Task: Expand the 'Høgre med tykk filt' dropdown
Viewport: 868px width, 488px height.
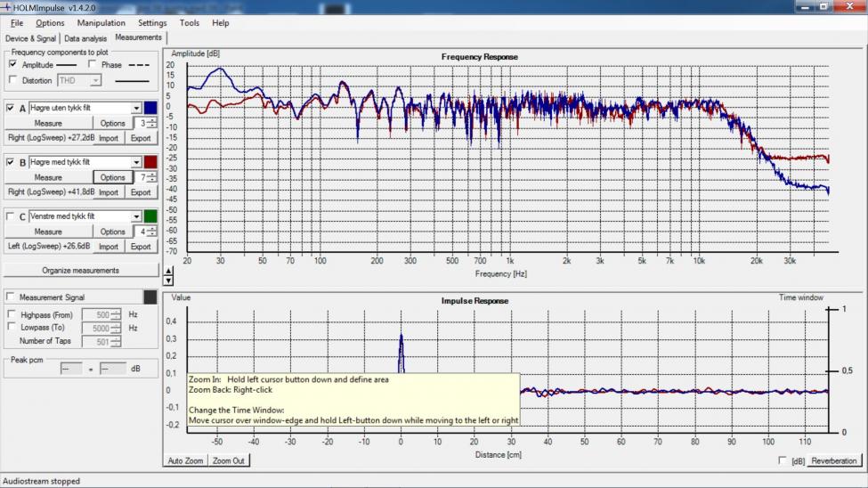Action: pyautogui.click(x=136, y=162)
